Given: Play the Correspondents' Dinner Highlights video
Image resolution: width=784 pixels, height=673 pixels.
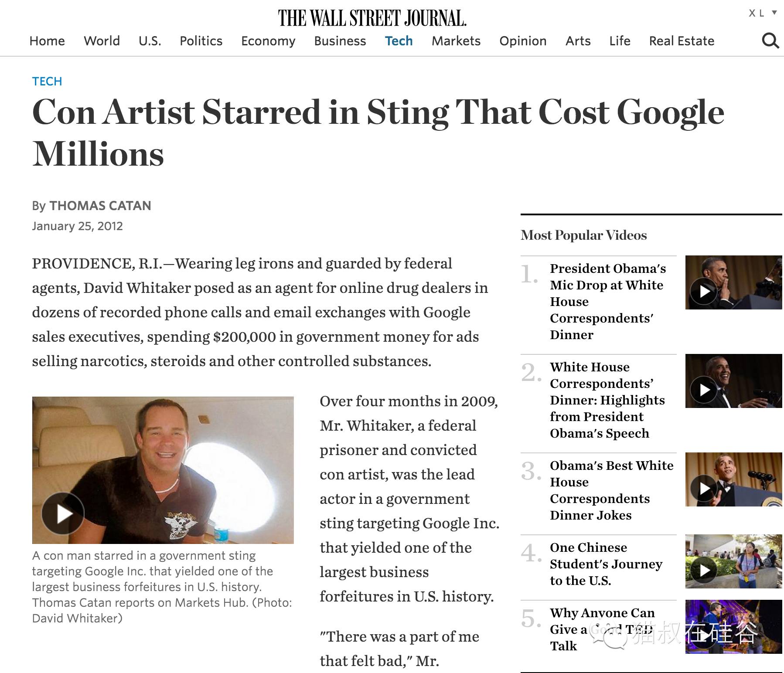Looking at the screenshot, I should point(733,381).
